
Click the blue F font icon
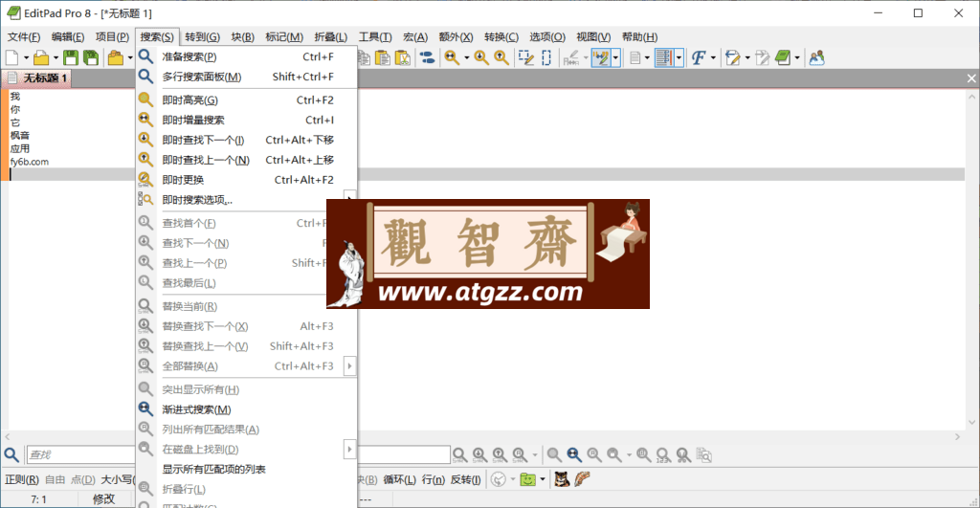coord(698,58)
